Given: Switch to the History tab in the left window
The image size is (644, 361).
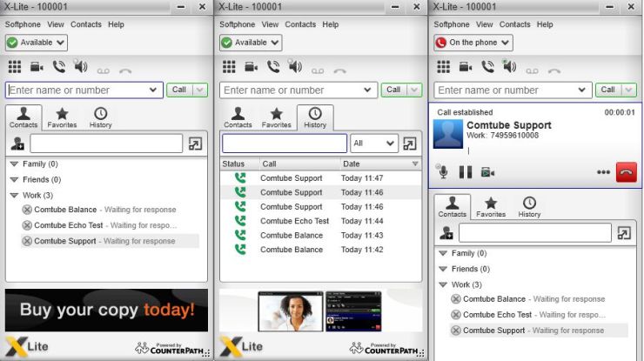Looking at the screenshot, I should point(101,118).
